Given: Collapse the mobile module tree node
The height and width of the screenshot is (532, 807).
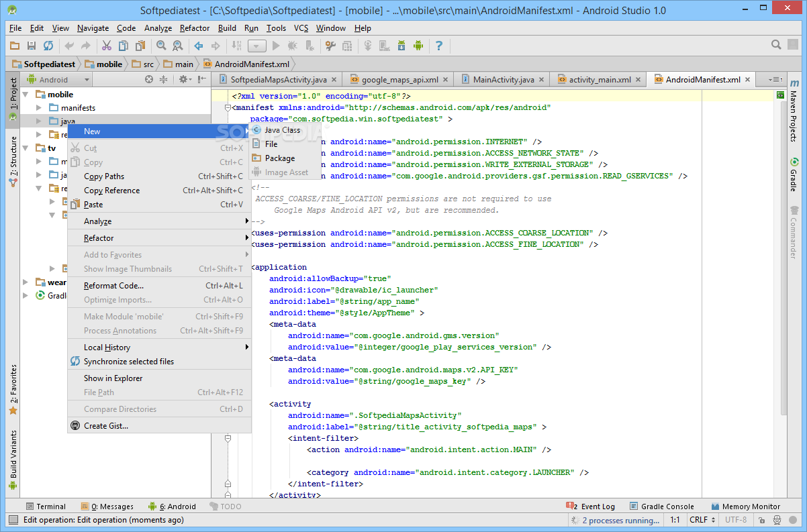Looking at the screenshot, I should click(26, 95).
